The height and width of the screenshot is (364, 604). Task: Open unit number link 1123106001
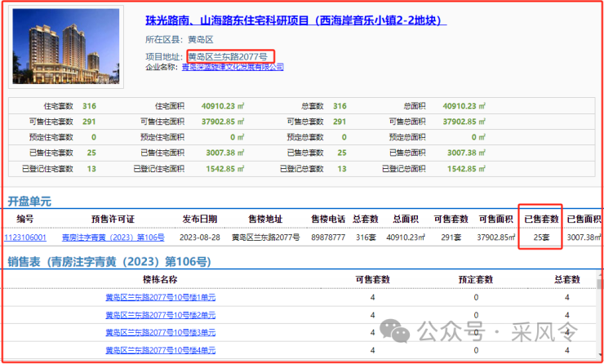pos(27,237)
